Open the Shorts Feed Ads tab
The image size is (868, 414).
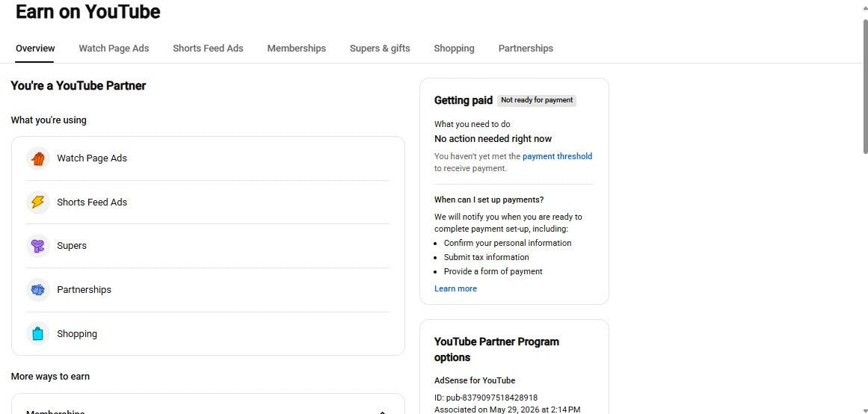pos(208,48)
